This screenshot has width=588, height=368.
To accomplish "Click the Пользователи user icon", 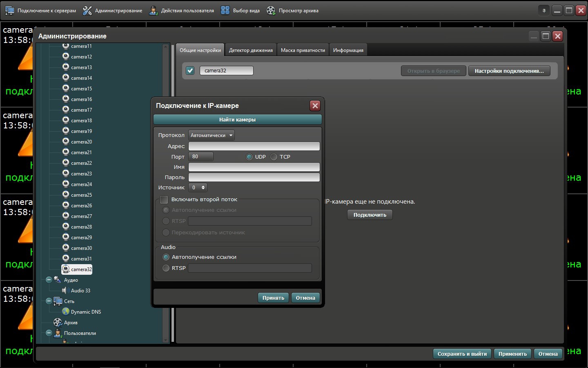I will [x=58, y=333].
